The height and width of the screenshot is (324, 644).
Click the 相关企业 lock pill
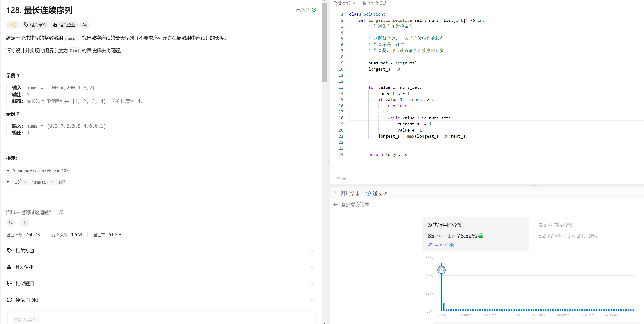coord(64,25)
